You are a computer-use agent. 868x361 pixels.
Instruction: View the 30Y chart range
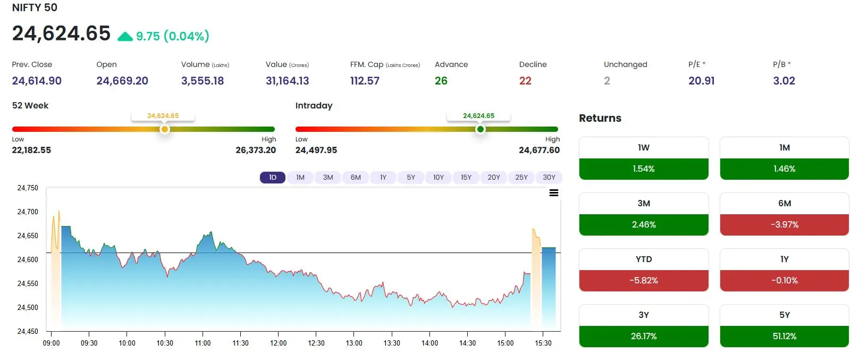pos(549,178)
